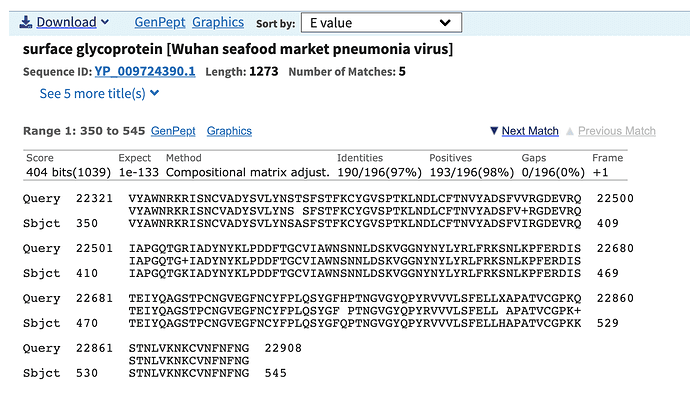Click the chevron after See 5 more title(s)
Image resolution: width=690 pixels, height=404 pixels.
tap(155, 93)
